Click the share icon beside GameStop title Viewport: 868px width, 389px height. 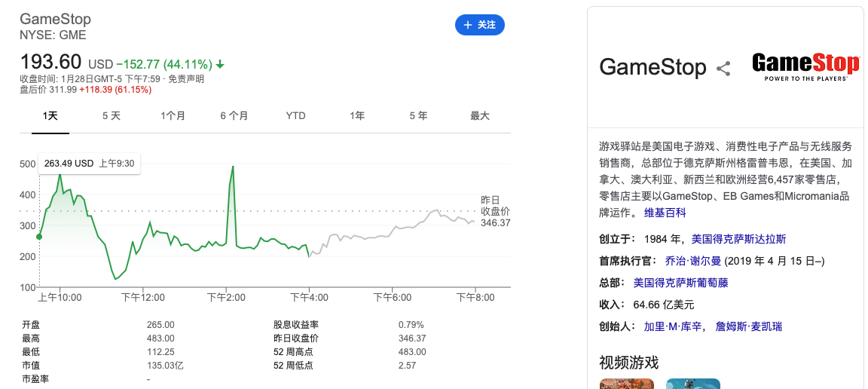click(x=723, y=69)
